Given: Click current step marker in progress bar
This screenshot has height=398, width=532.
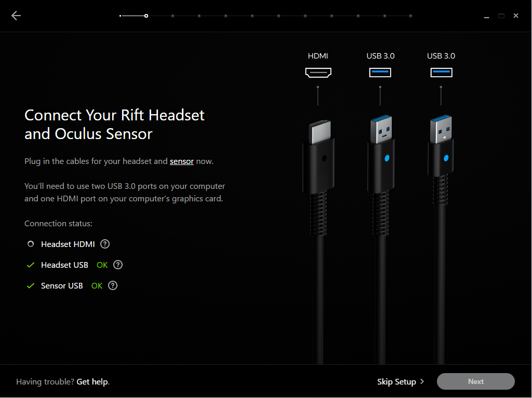Looking at the screenshot, I should coord(146,16).
